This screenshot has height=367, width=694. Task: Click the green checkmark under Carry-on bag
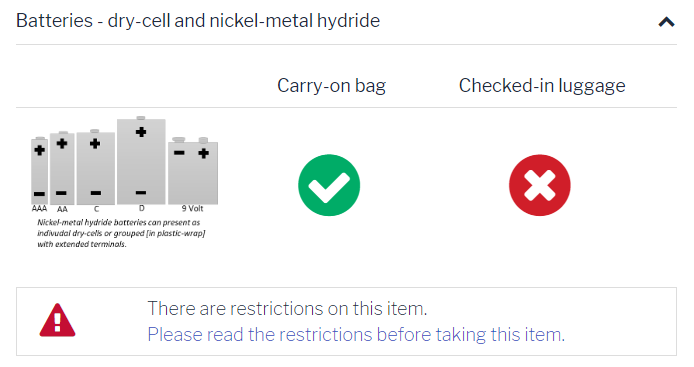329,185
